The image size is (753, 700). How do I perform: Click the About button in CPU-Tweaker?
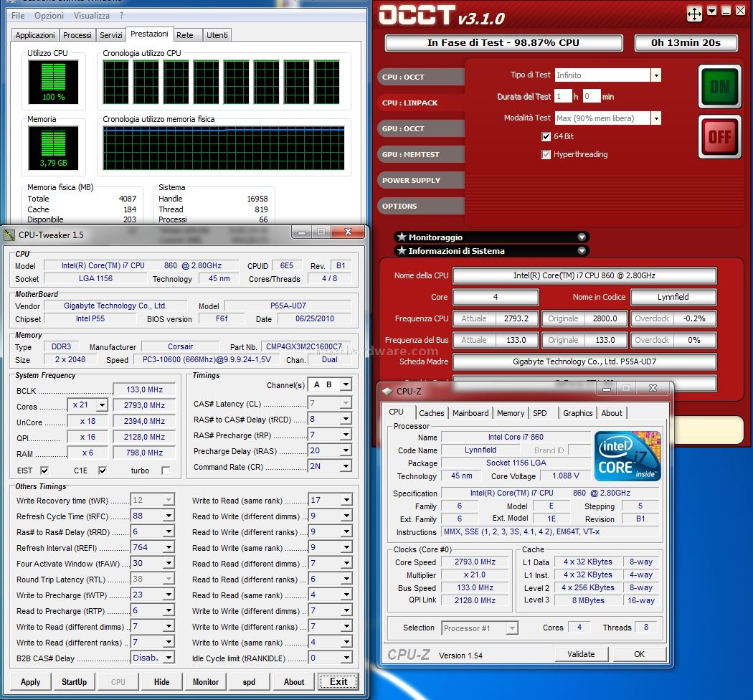pos(294,682)
